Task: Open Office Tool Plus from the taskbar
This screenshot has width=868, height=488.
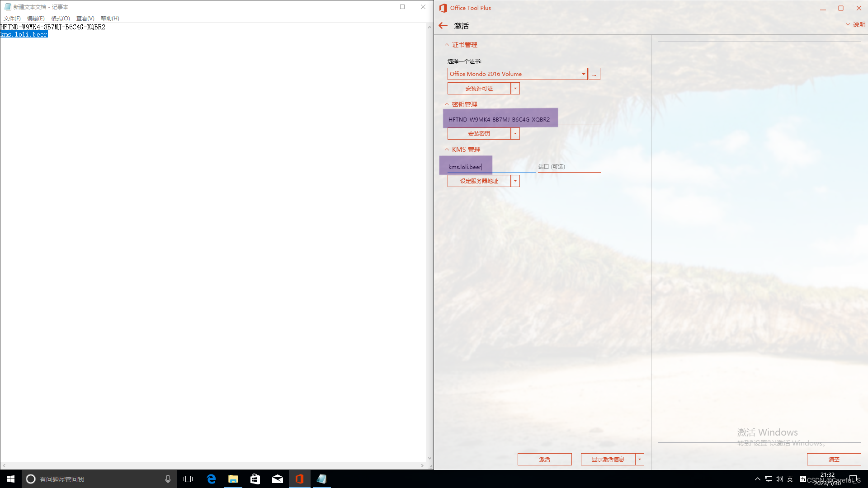Action: point(299,479)
